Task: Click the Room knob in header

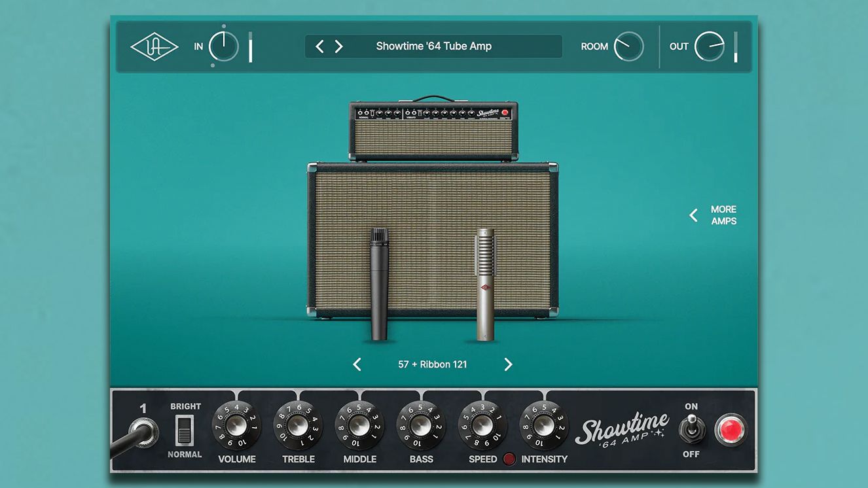Action: pyautogui.click(x=628, y=46)
